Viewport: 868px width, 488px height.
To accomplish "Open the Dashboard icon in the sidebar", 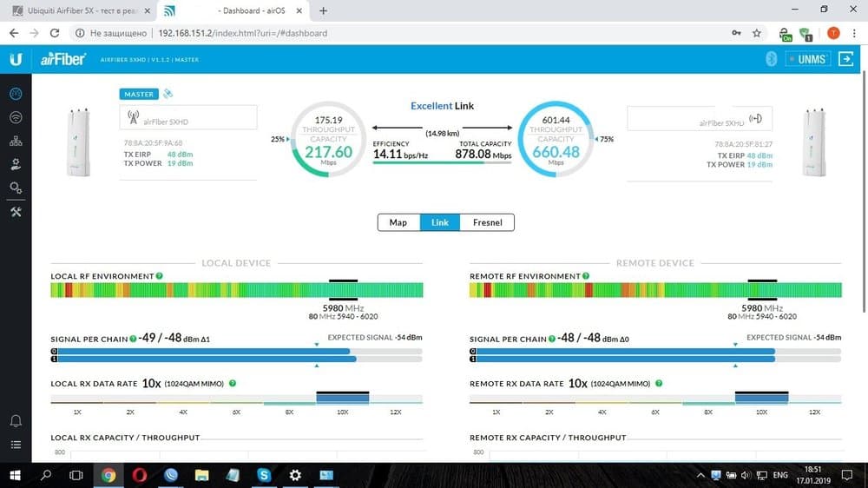I will coord(16,94).
